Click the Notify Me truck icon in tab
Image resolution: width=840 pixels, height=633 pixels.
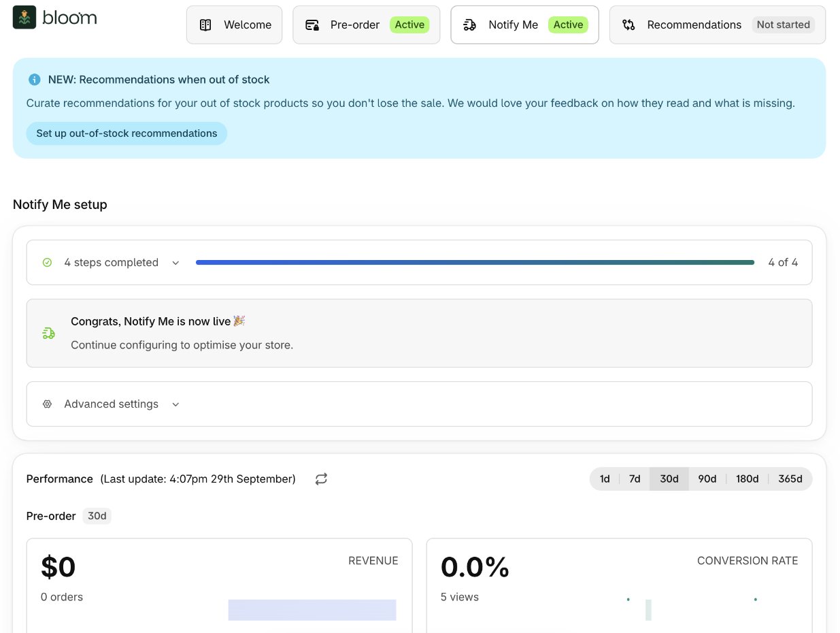coord(469,25)
